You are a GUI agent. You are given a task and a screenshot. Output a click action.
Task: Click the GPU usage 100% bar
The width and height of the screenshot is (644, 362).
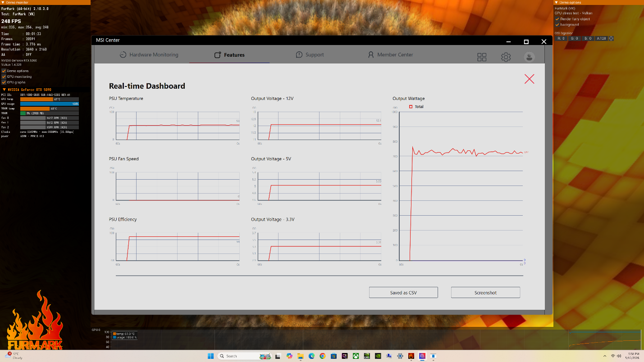(50, 104)
